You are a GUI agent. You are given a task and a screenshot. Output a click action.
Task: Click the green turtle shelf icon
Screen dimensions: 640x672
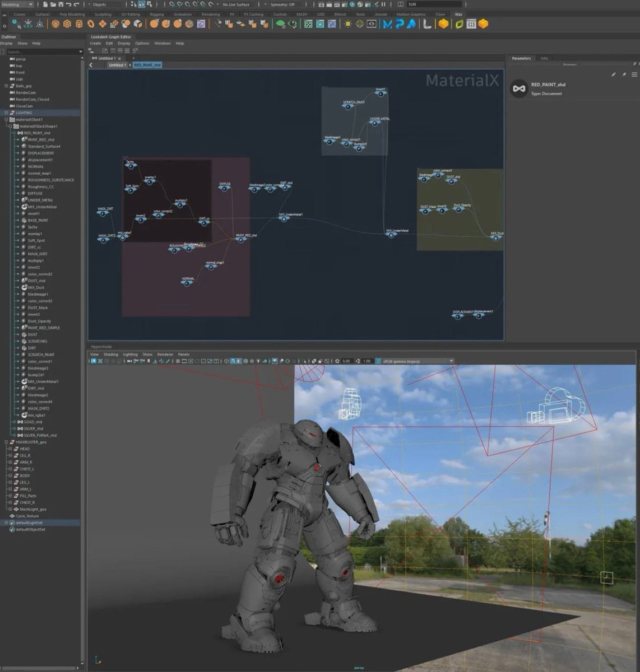tap(281, 24)
